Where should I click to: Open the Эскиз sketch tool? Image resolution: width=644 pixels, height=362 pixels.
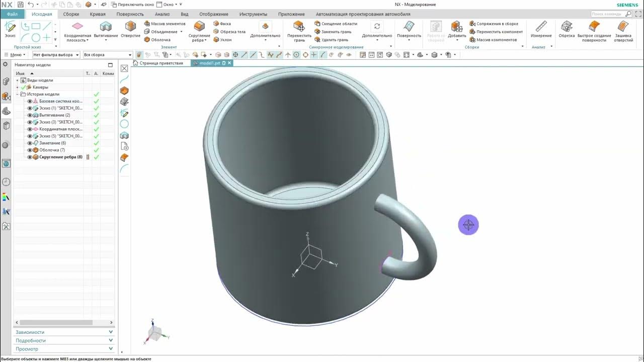[x=10, y=30]
